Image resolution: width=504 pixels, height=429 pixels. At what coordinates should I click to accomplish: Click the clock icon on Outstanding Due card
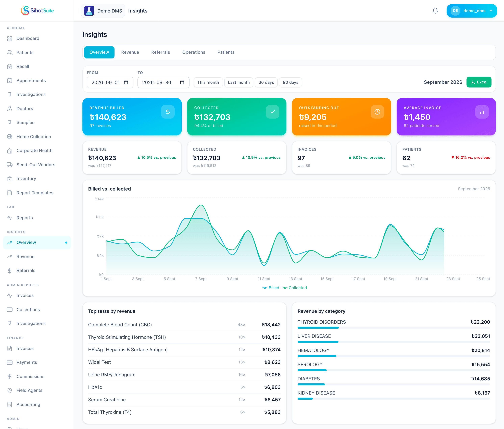[377, 112]
